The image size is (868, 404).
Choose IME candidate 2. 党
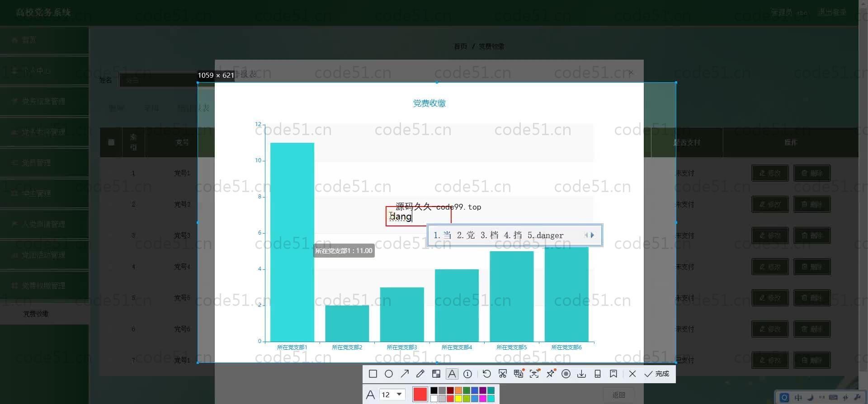[x=466, y=235]
